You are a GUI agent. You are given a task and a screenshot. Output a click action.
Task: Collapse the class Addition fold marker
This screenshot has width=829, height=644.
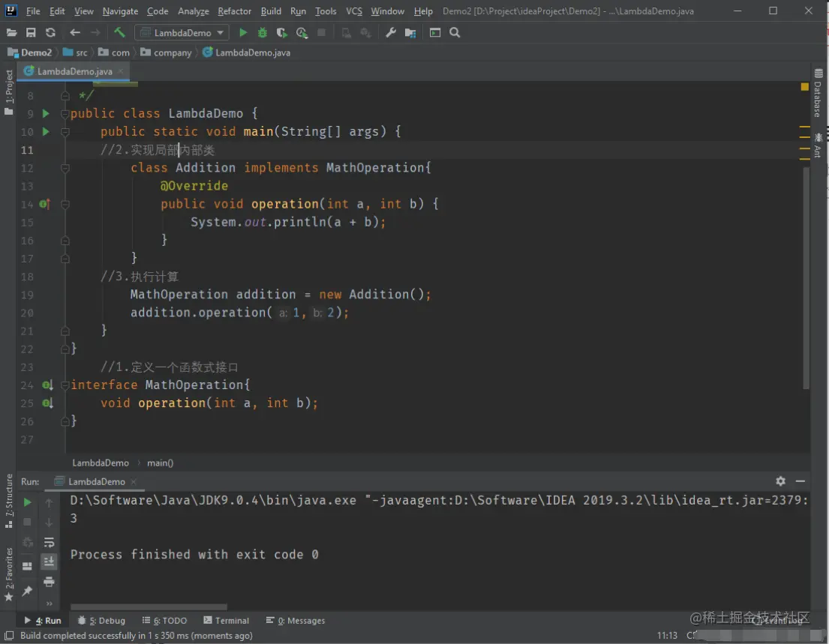pos(65,168)
